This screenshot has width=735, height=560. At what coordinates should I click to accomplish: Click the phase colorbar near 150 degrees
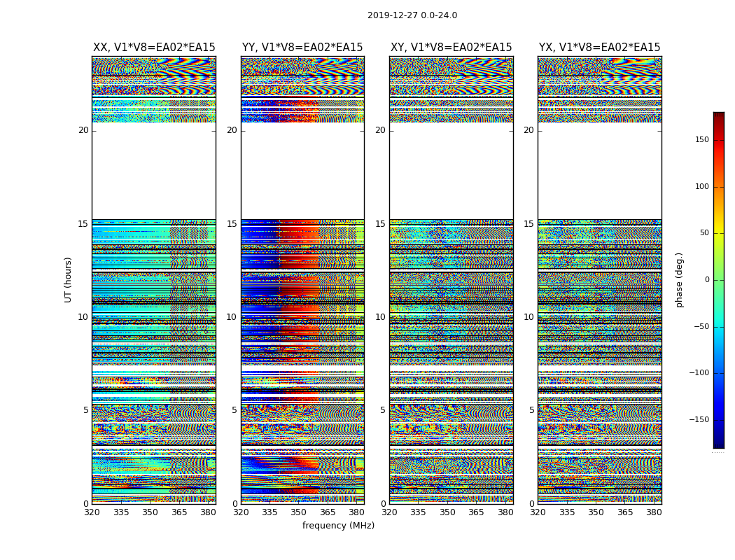pyautogui.click(x=719, y=140)
